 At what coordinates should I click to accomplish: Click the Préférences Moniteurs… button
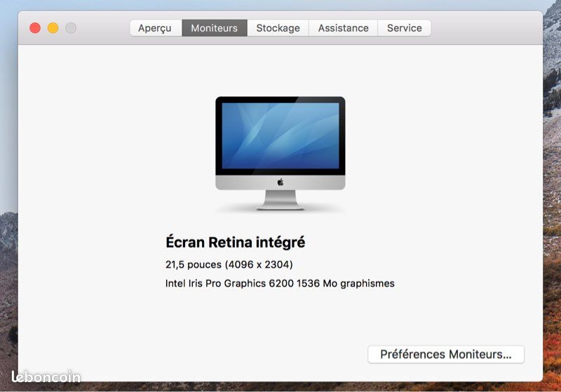point(446,354)
